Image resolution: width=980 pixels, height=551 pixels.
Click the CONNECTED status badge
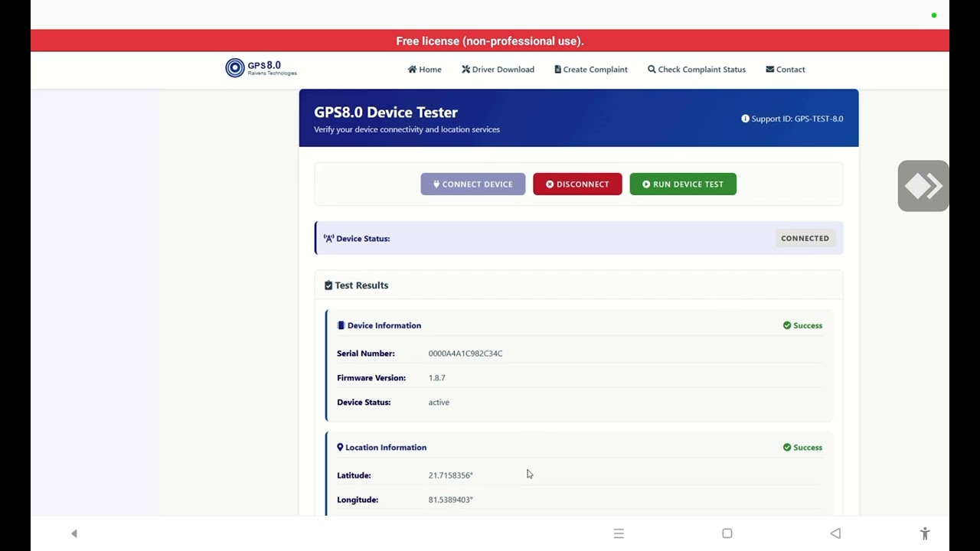click(805, 238)
